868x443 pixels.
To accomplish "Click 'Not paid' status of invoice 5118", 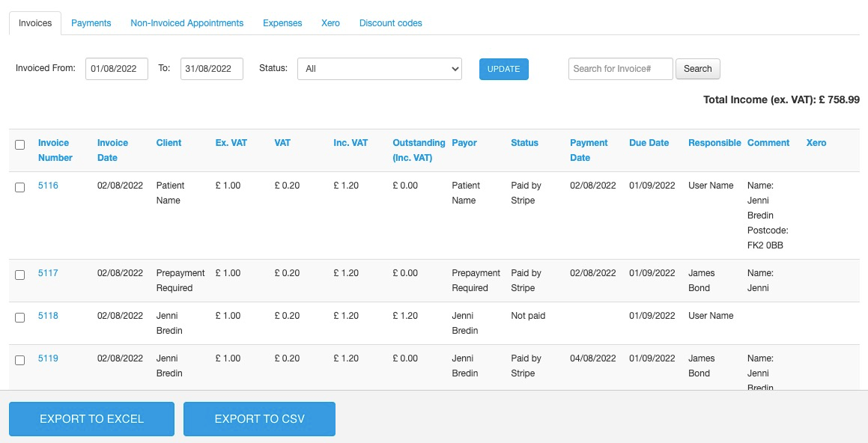I will pyautogui.click(x=528, y=315).
